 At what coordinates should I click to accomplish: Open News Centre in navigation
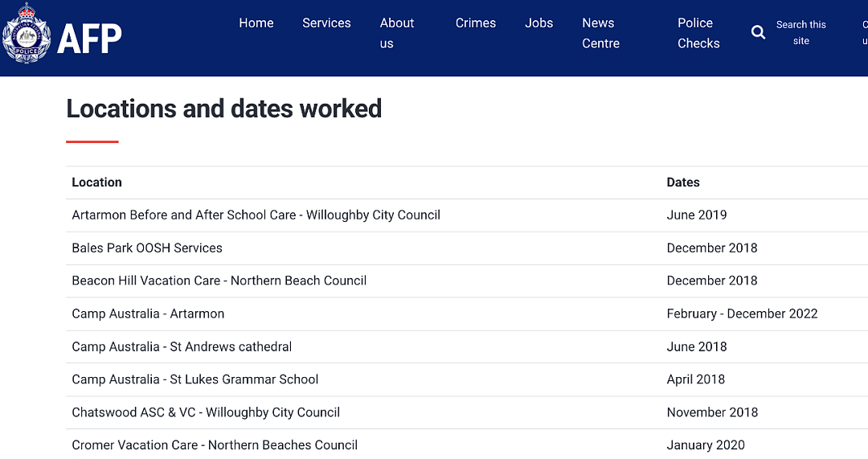600,33
